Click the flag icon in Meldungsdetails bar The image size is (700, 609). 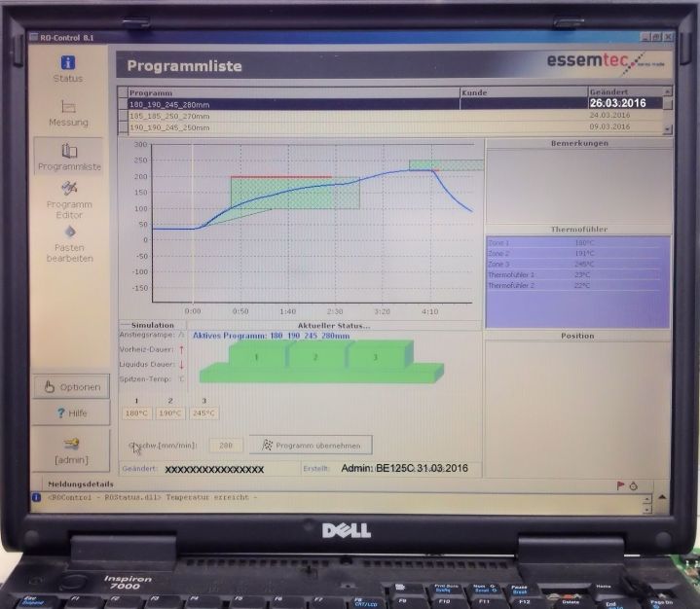point(620,484)
